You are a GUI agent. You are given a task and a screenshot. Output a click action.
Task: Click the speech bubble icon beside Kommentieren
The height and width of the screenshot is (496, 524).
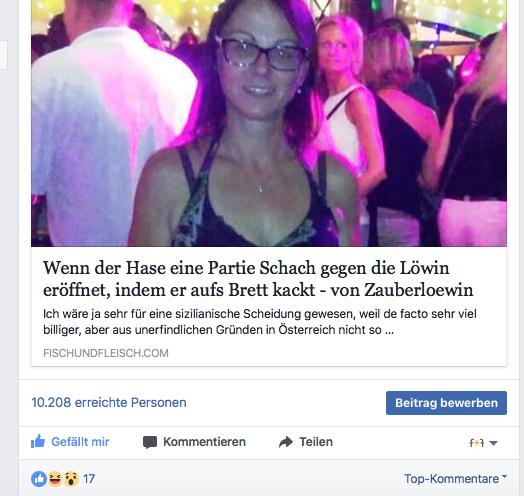click(x=150, y=442)
